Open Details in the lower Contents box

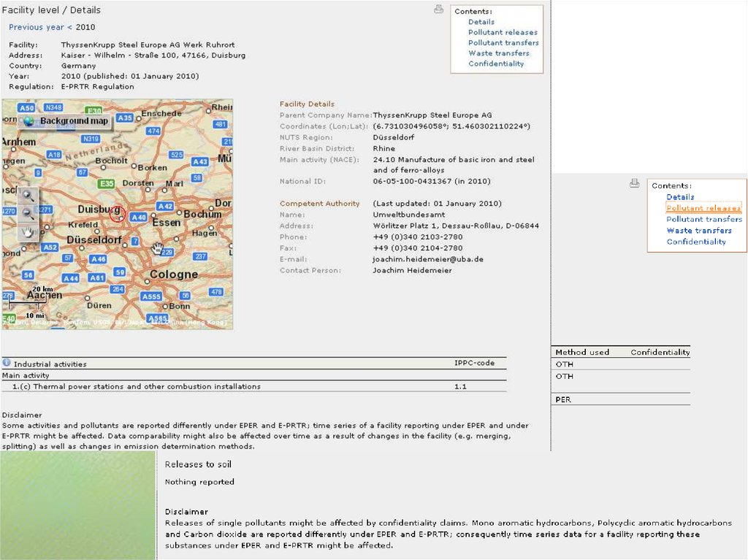pos(680,197)
